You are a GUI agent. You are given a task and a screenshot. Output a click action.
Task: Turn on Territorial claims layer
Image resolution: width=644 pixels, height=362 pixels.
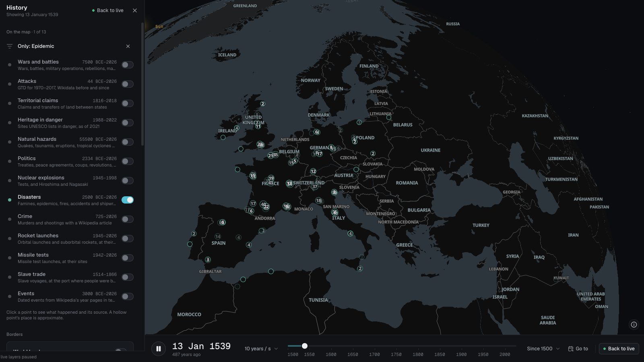pyautogui.click(x=128, y=103)
